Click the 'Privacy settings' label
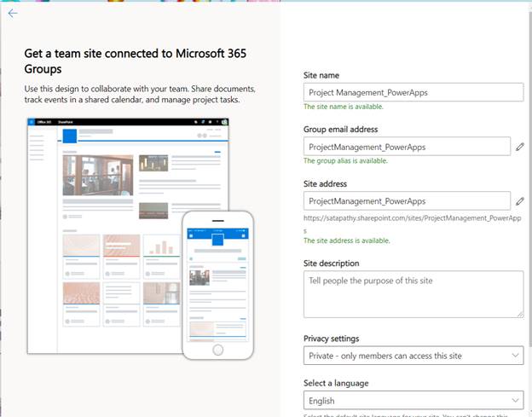 tap(331, 339)
